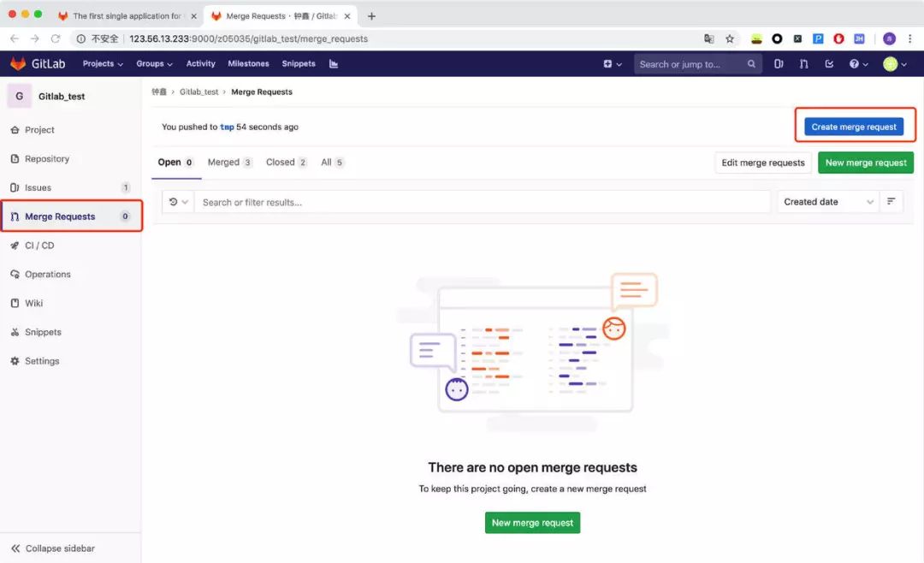This screenshot has height=563, width=924.
Task: Click the browser address bar URL
Action: click(248, 39)
